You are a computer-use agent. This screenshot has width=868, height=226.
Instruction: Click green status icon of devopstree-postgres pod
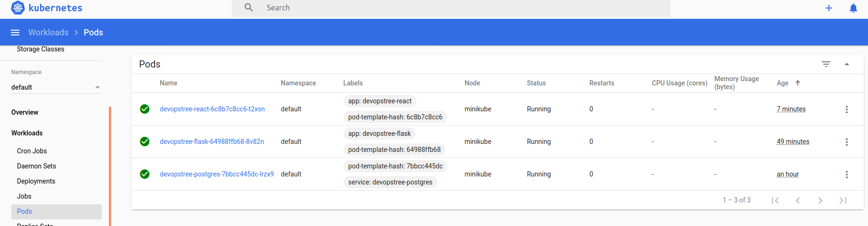(x=145, y=174)
